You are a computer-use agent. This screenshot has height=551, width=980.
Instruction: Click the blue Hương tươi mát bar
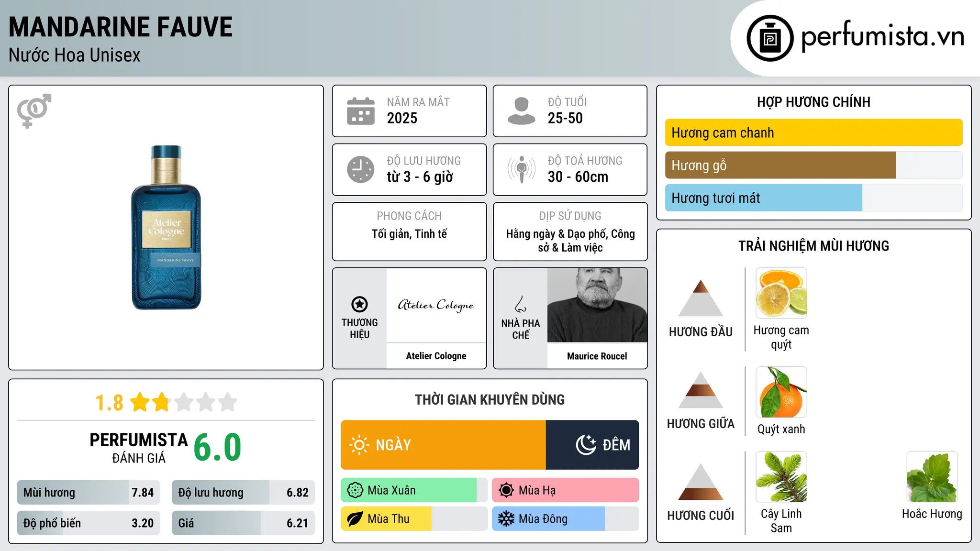(763, 198)
